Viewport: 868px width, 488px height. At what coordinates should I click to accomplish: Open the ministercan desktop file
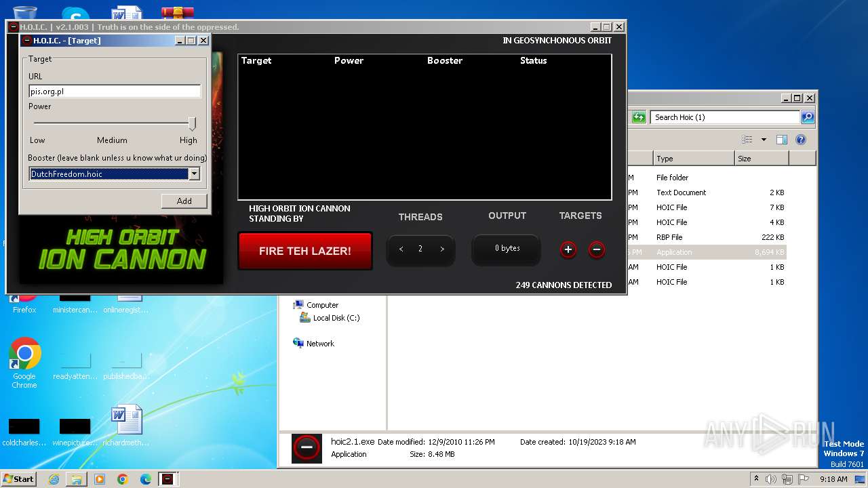click(75, 303)
